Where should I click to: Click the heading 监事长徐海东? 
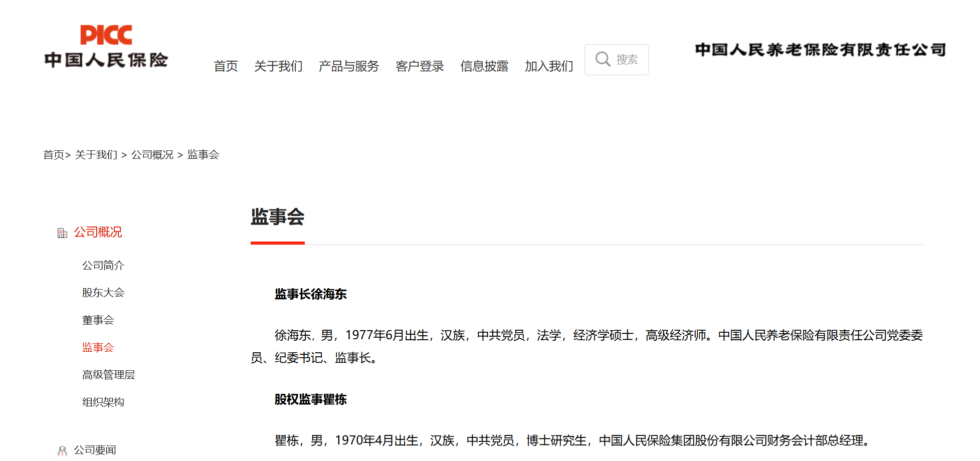(x=311, y=294)
